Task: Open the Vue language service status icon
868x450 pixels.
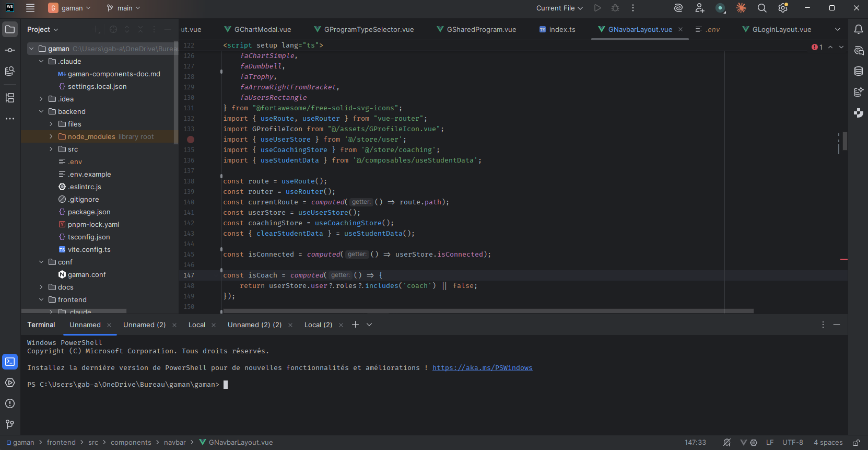Action: [x=743, y=443]
